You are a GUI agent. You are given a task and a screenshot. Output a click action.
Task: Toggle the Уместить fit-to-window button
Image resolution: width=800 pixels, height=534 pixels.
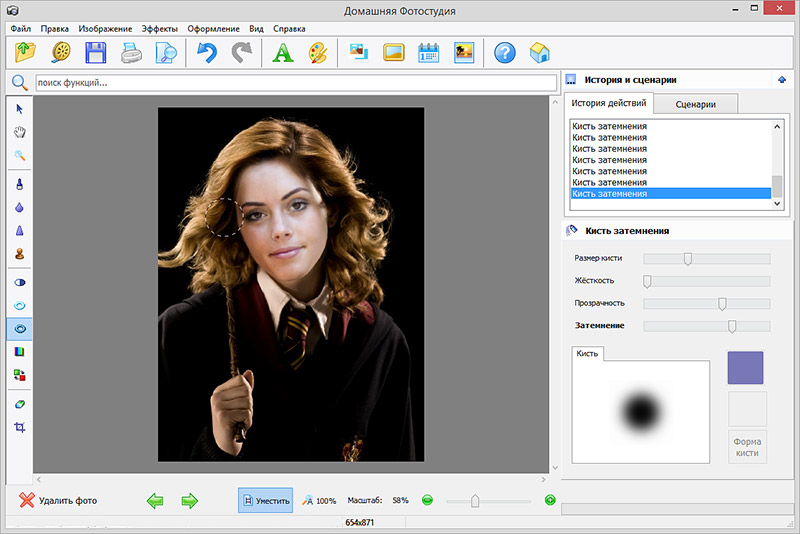[265, 500]
